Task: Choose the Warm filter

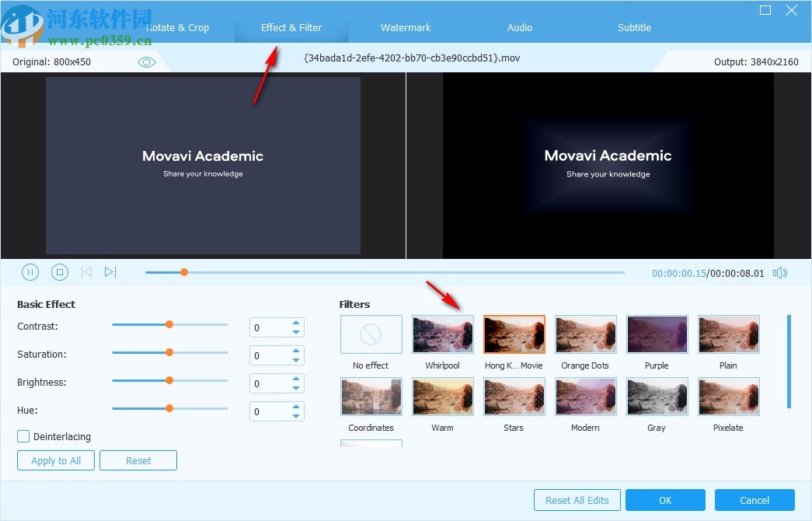Action: click(443, 397)
